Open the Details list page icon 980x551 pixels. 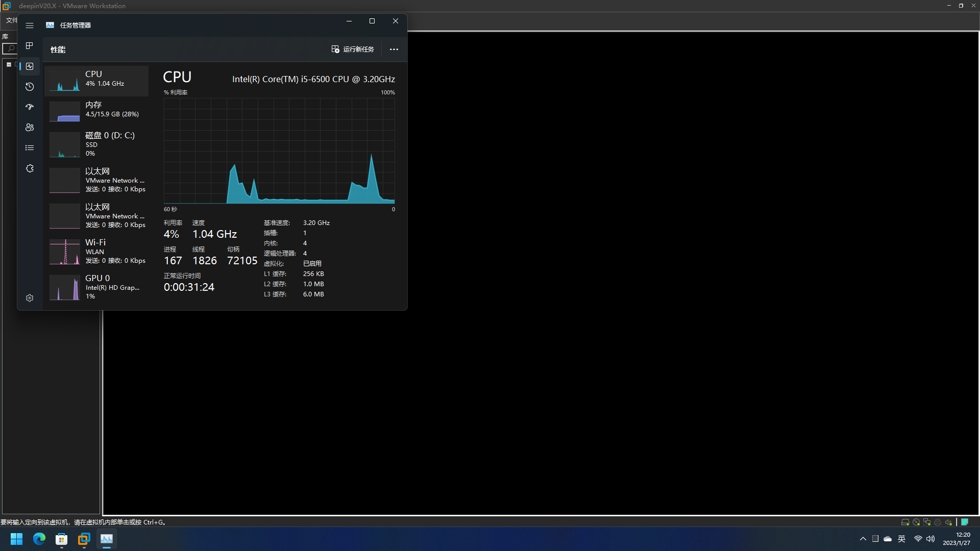point(30,148)
